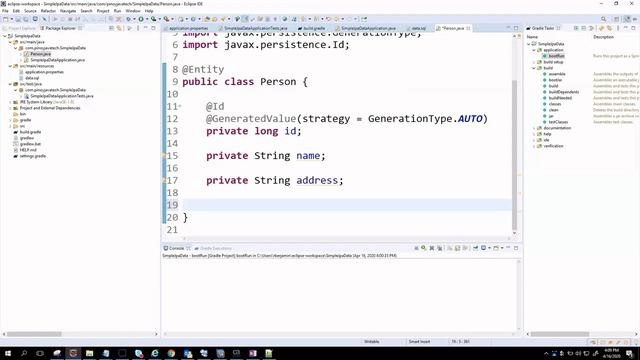Click Link with Editor in Package Explorer
Image resolution: width=640 pixels, height=360 pixels.
coord(119,28)
